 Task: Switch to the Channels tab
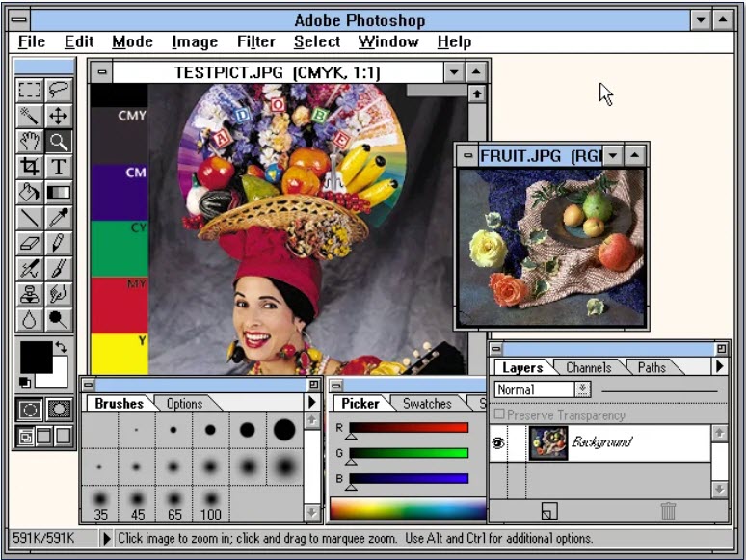tap(588, 367)
